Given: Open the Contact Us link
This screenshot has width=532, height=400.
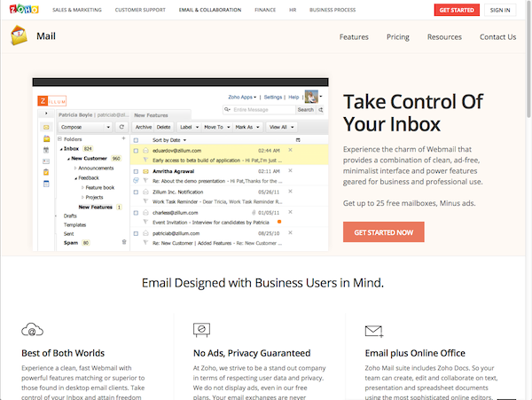Looking at the screenshot, I should 497,37.
